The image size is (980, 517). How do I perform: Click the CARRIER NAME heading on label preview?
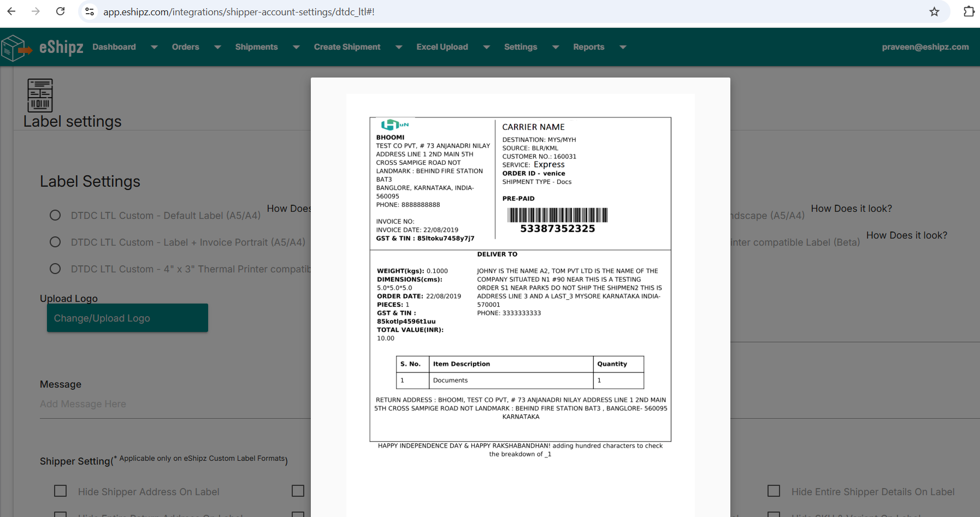pos(533,127)
